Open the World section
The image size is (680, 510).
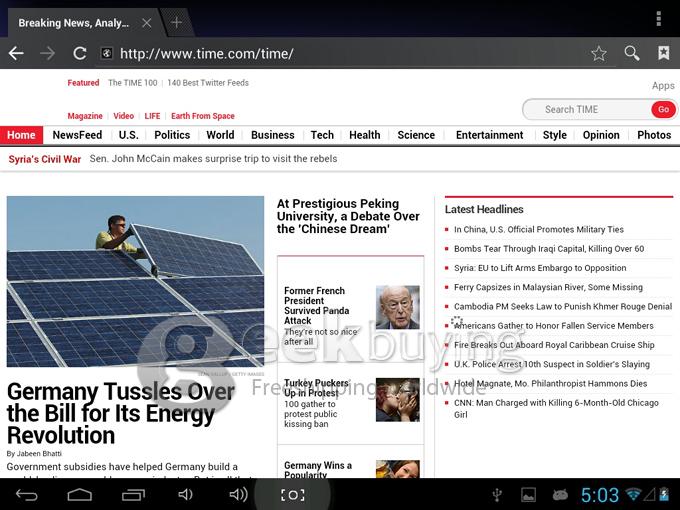click(220, 135)
